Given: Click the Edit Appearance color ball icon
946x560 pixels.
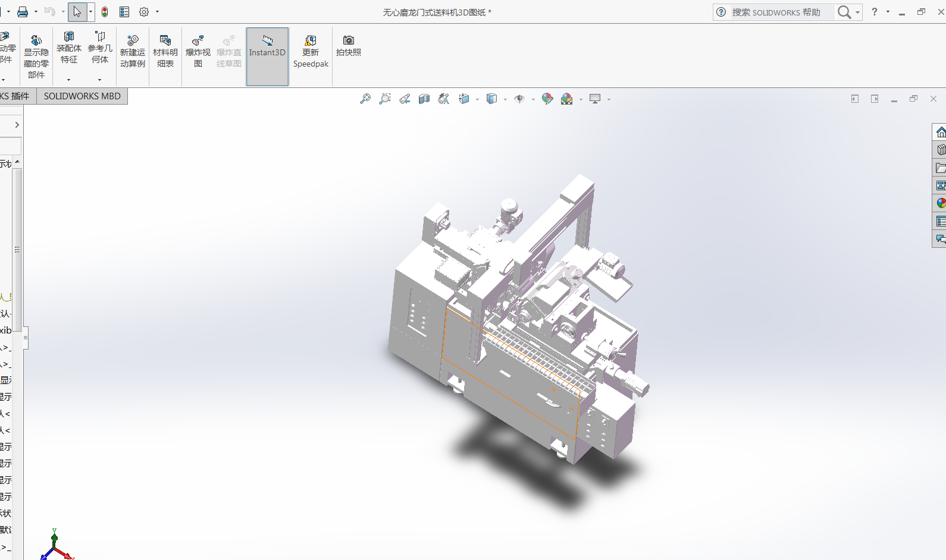Looking at the screenshot, I should [x=547, y=99].
